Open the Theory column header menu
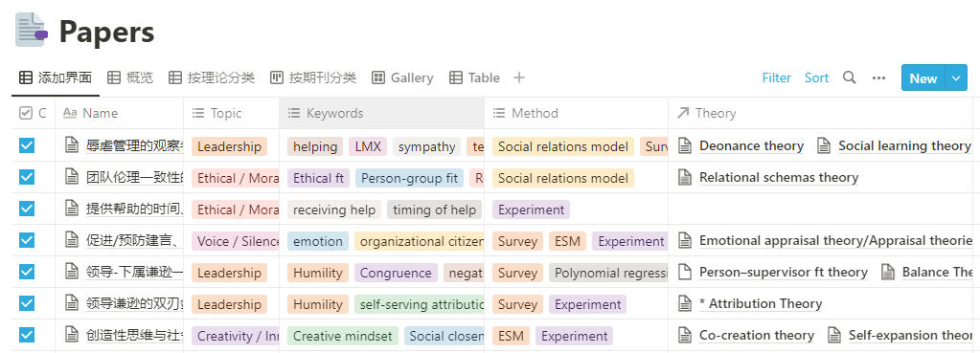 (820, 113)
